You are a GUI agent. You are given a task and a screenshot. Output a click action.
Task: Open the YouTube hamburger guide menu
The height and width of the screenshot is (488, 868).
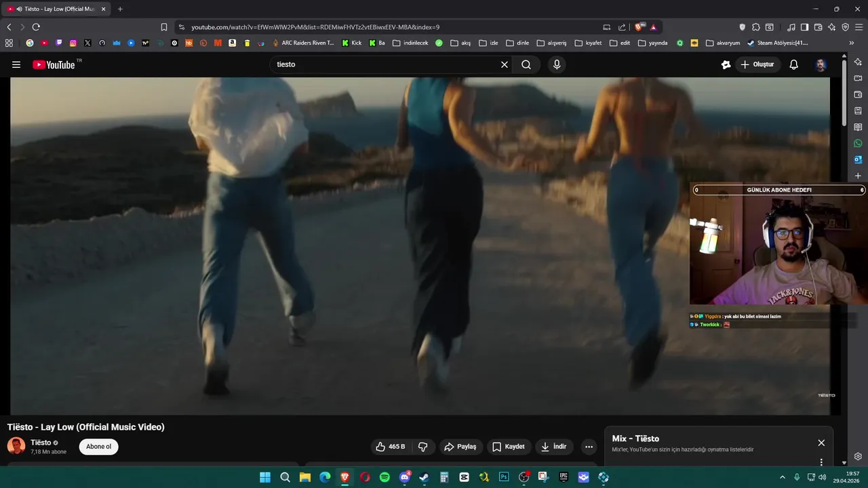pyautogui.click(x=16, y=64)
